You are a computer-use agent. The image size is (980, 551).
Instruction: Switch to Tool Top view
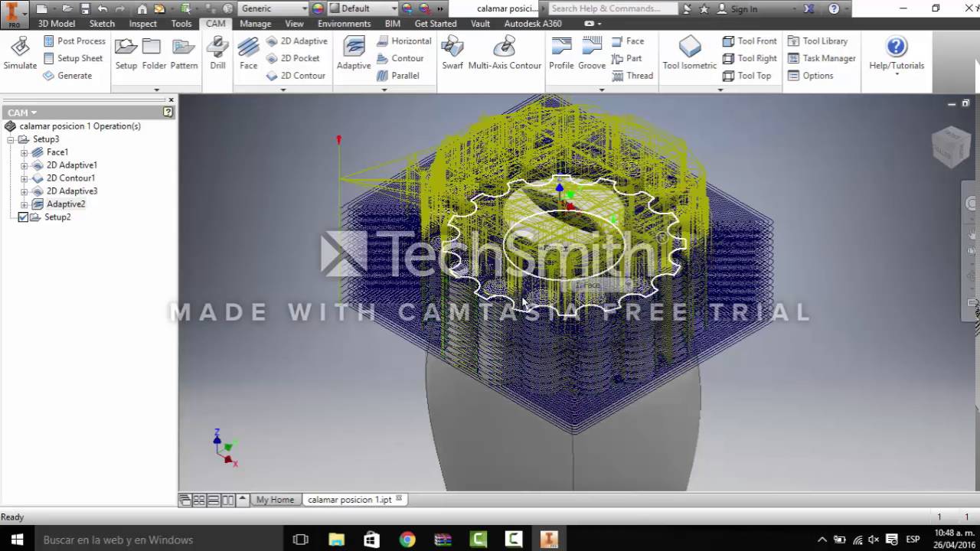click(747, 76)
